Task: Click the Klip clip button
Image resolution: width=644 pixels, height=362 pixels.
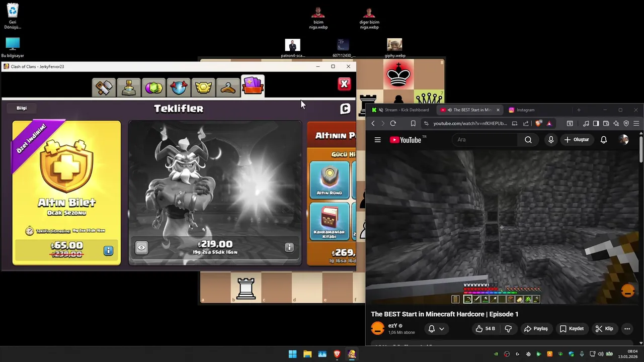Action: click(x=604, y=329)
